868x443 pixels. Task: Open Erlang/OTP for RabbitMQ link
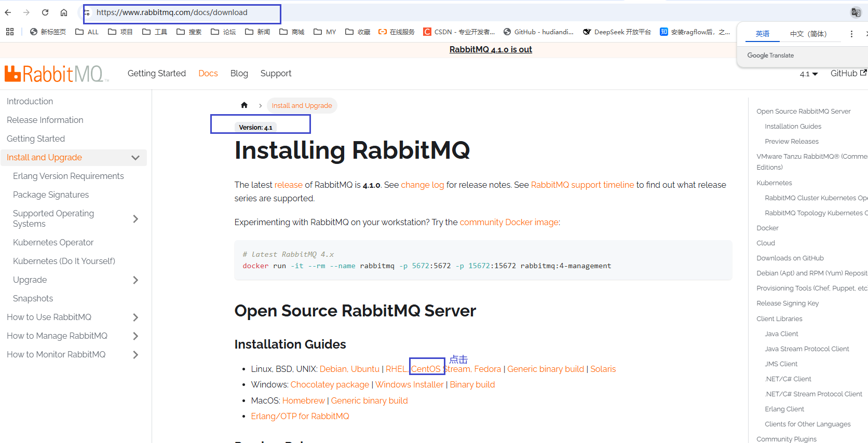[x=300, y=416]
